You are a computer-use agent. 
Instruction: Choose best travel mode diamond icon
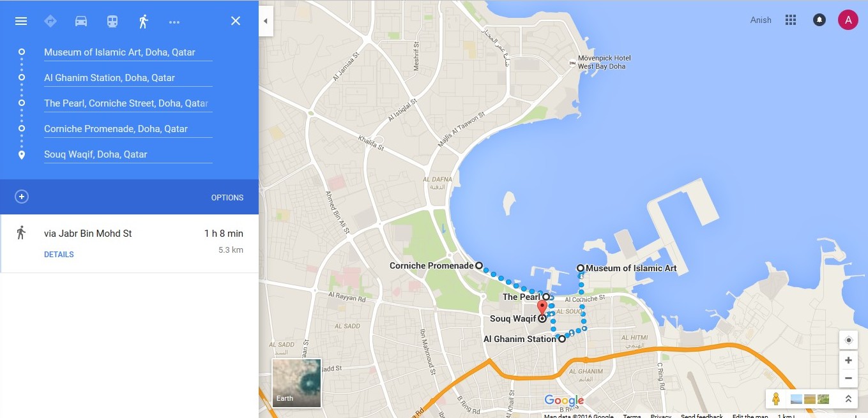pyautogui.click(x=50, y=21)
